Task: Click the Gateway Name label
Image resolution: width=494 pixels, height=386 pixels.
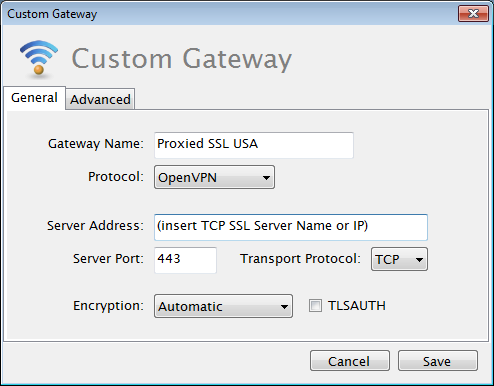Action: 96,144
